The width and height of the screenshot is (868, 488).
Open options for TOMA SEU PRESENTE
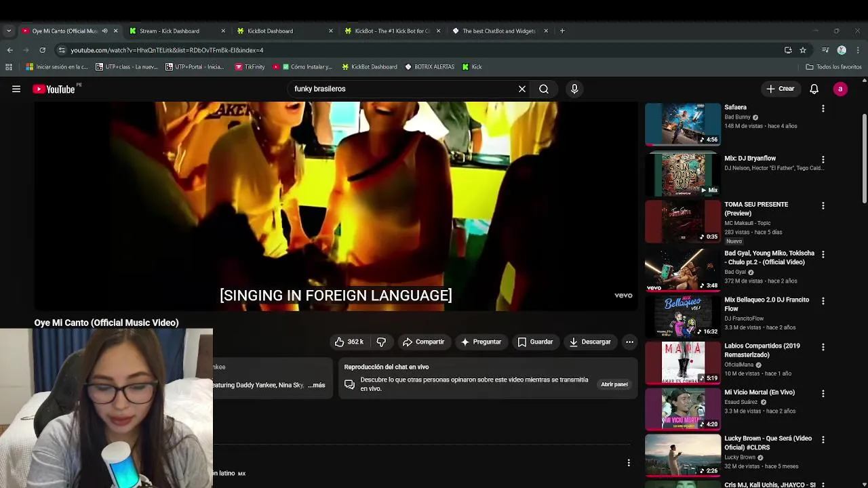[x=823, y=205]
